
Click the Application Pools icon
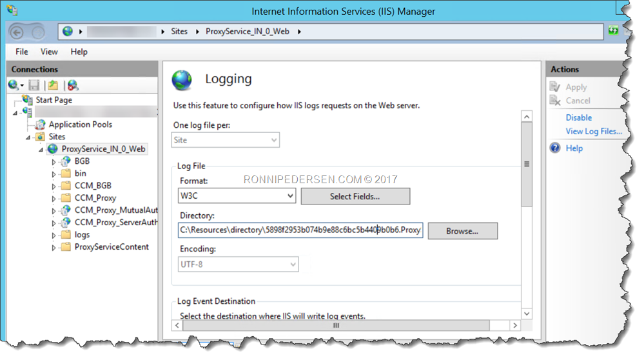pyautogui.click(x=40, y=124)
